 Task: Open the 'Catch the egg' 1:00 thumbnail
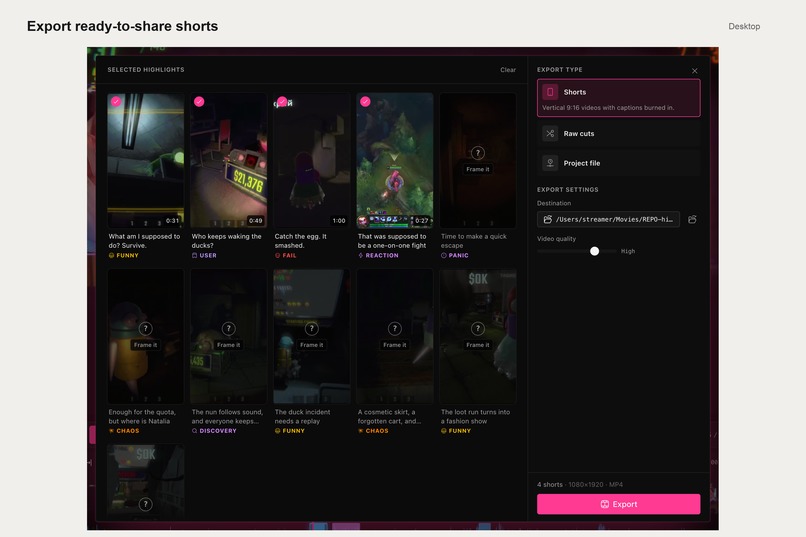pos(312,160)
